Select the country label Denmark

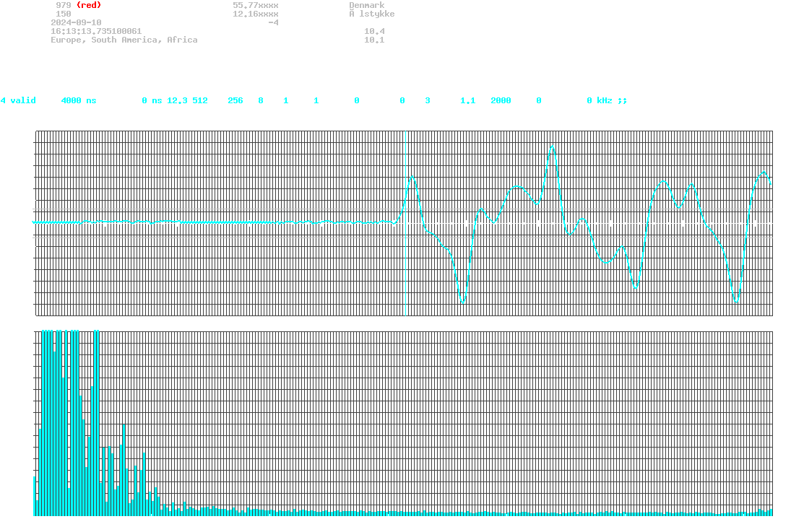pos(367,5)
